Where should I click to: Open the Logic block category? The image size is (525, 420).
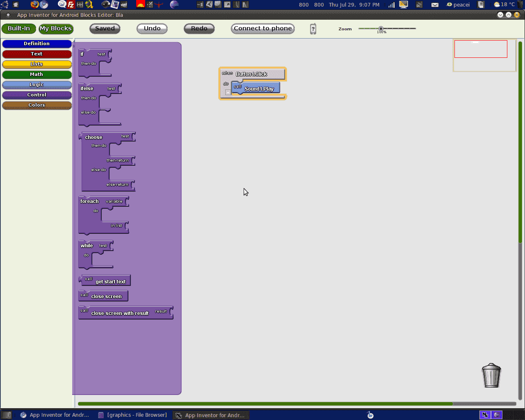37,84
